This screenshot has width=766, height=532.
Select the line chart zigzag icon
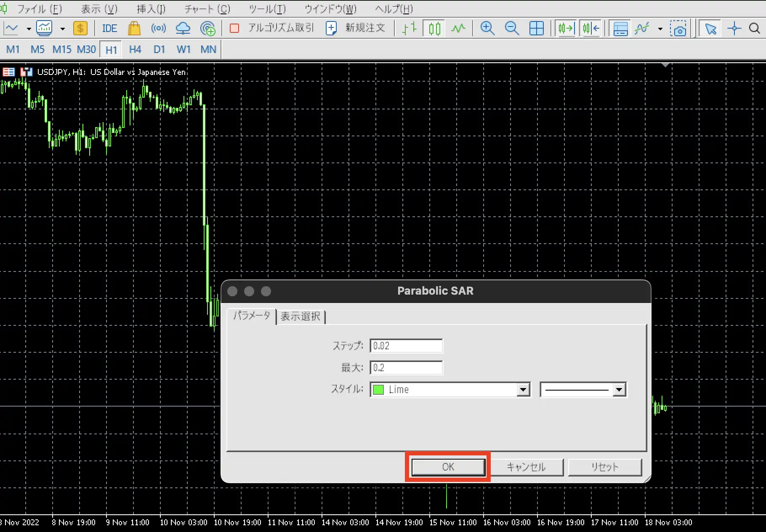pyautogui.click(x=458, y=28)
